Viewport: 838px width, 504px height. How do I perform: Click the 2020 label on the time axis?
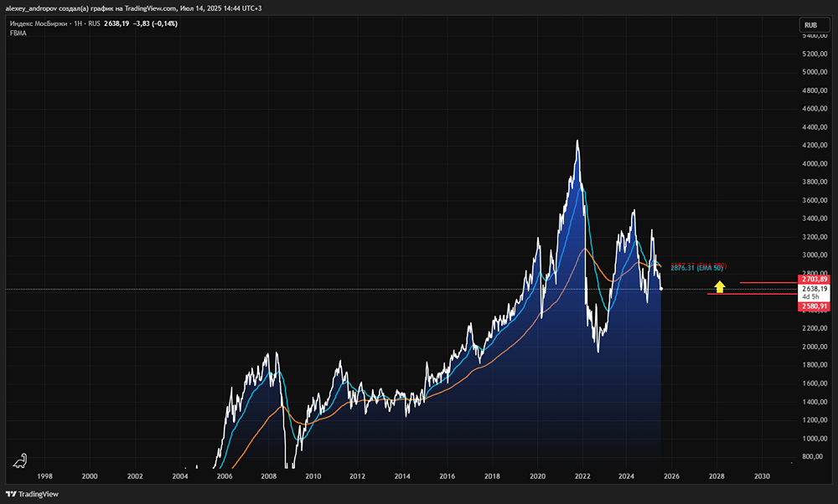click(537, 476)
